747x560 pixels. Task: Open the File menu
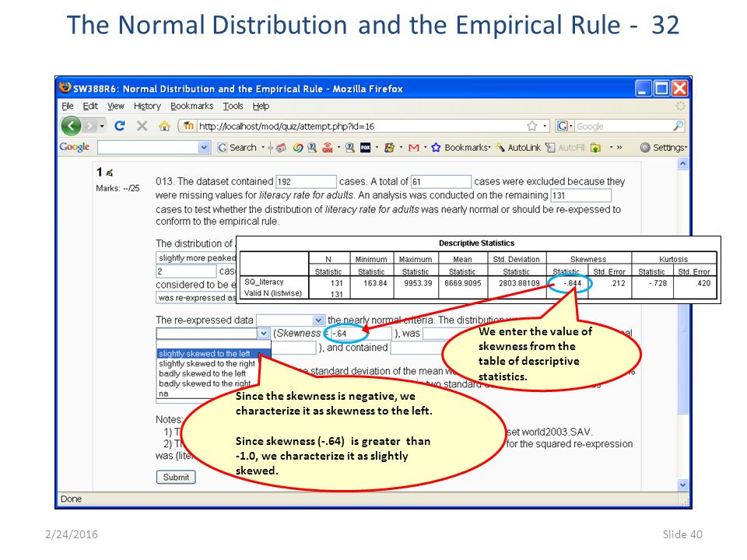67,106
